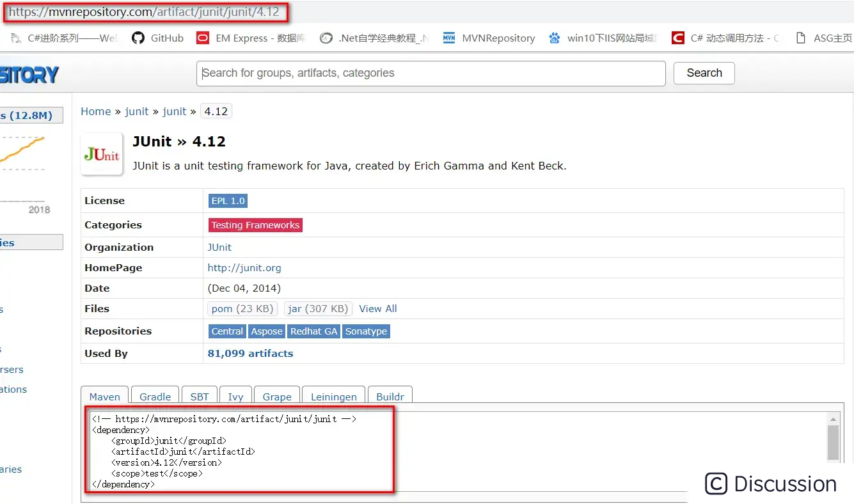This screenshot has height=504, width=854.
Task: Open the Central repository tag
Action: 227,331
